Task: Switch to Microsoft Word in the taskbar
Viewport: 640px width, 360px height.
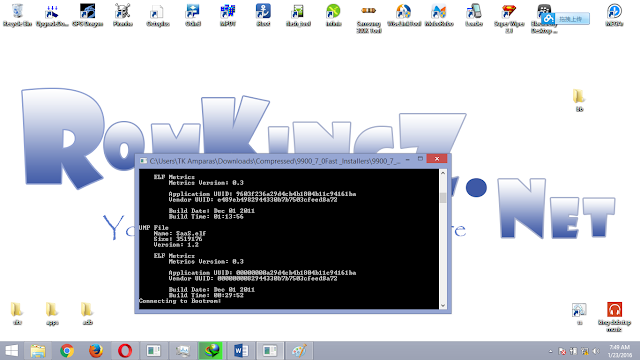Action: pos(241,351)
